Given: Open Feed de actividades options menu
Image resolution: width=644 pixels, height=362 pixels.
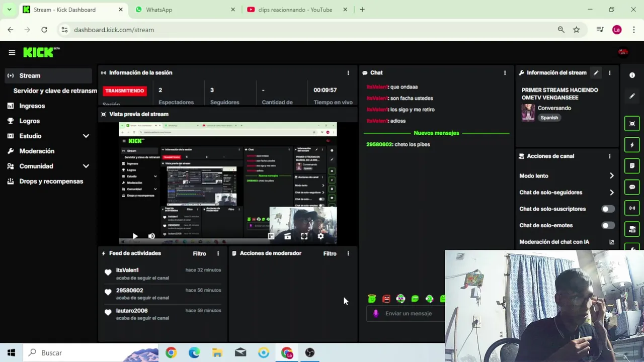Looking at the screenshot, I should point(218,253).
